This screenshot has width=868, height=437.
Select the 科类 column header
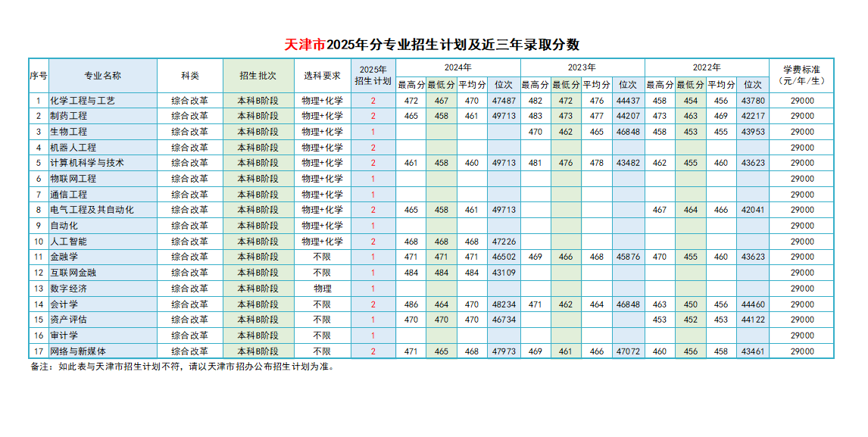click(190, 76)
